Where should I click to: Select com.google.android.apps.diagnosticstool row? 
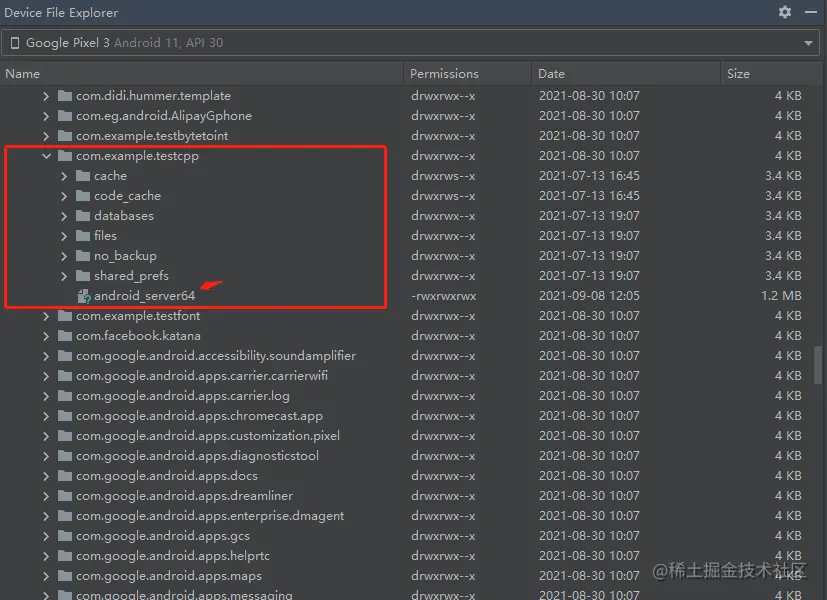(x=411, y=456)
